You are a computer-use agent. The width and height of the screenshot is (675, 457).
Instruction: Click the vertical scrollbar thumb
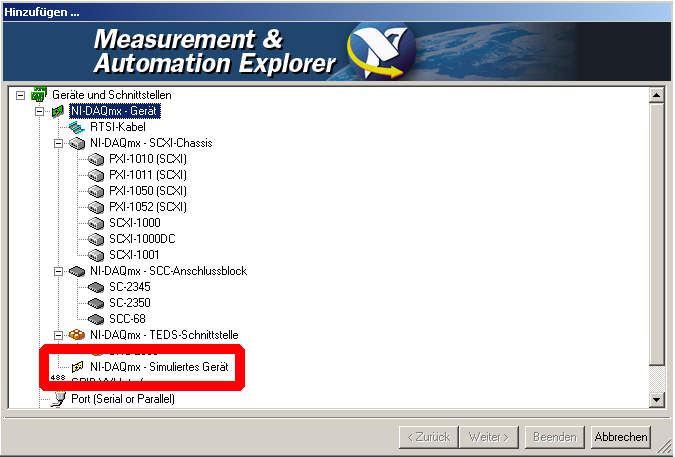point(656,233)
